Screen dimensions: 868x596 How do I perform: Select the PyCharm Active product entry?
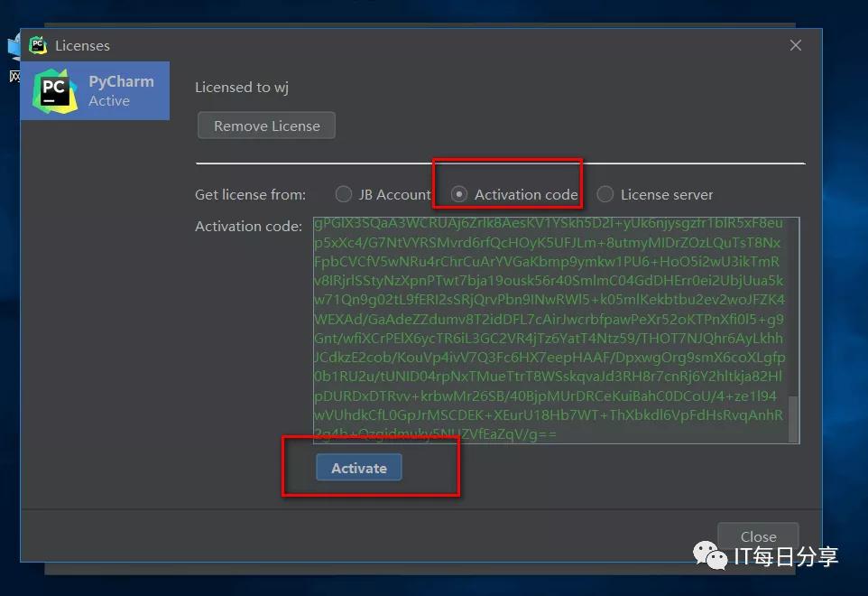tap(95, 91)
